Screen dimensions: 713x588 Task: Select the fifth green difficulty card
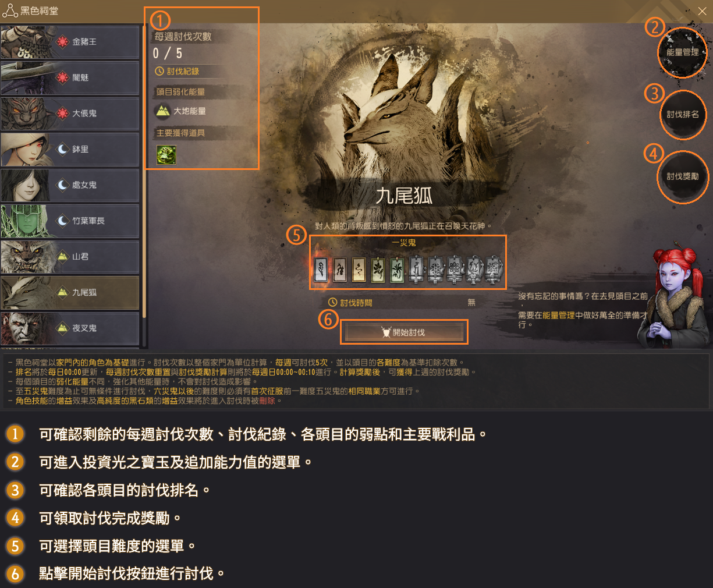(x=397, y=270)
